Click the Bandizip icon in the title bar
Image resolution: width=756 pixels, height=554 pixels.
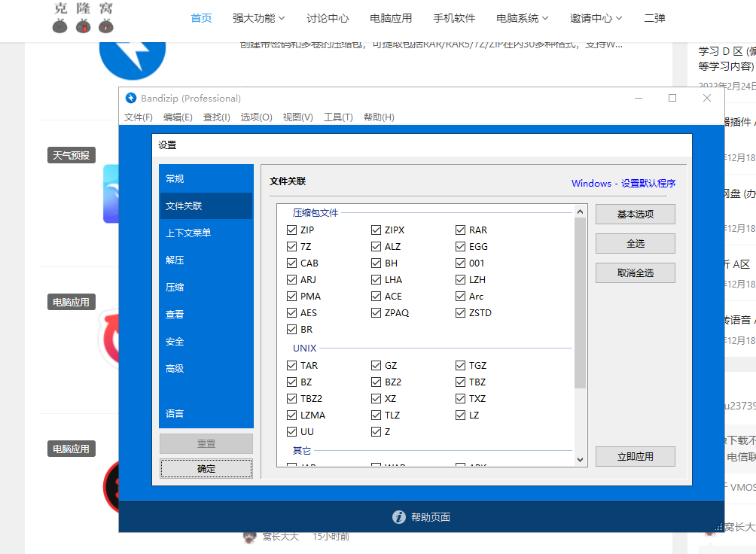(x=131, y=98)
